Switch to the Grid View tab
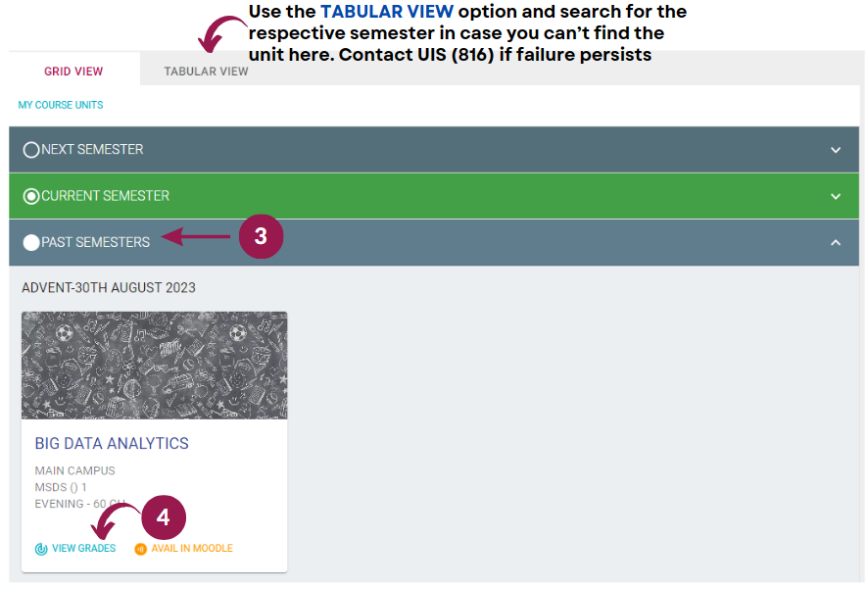 (73, 72)
